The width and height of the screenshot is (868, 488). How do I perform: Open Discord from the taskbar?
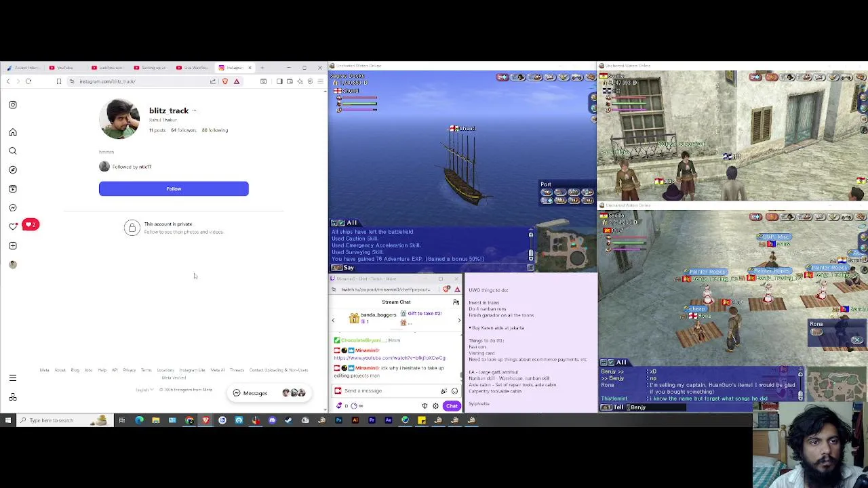272,420
